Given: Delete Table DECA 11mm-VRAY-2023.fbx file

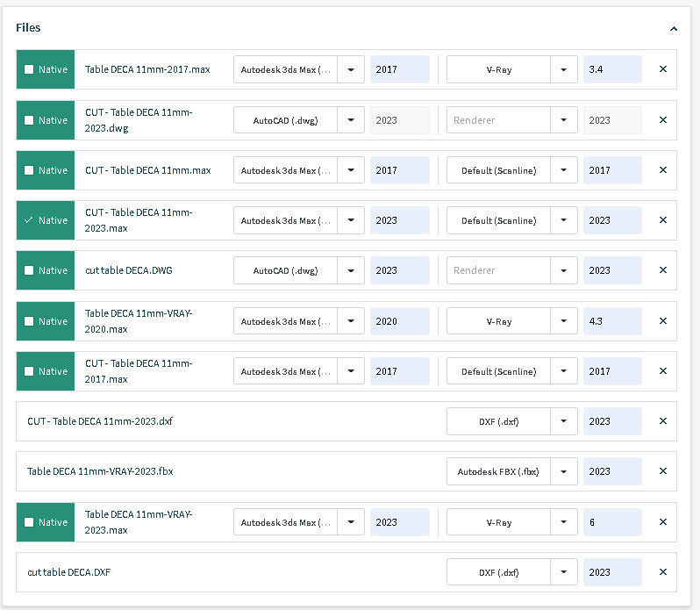Looking at the screenshot, I should [x=662, y=471].
